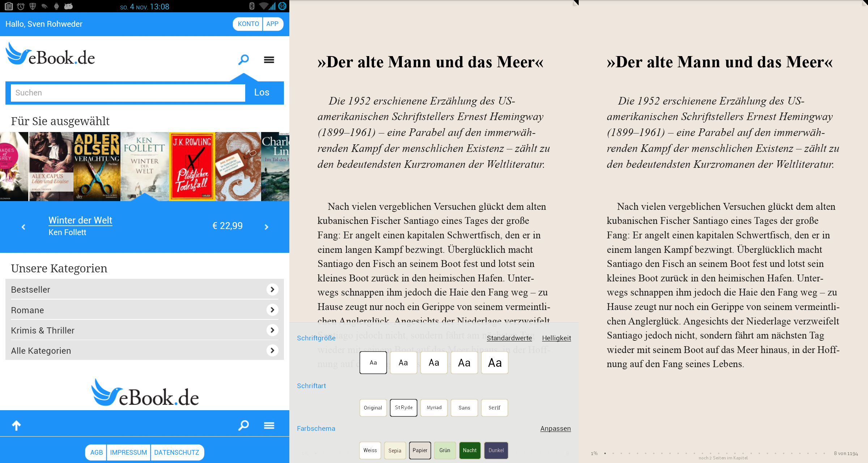This screenshot has width=868, height=463.
Task: Tap the battery indicator in status bar
Action: click(282, 6)
